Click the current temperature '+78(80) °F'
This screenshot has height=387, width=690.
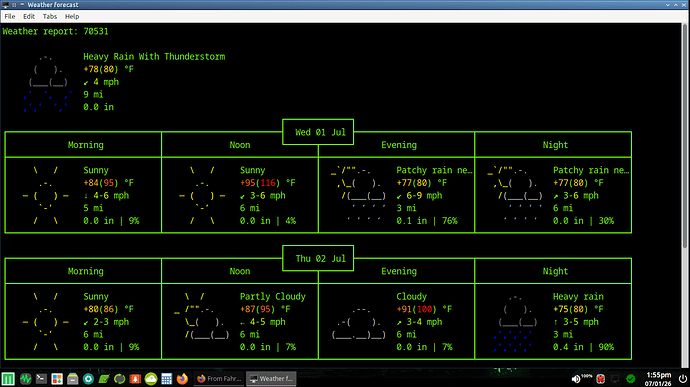(108, 69)
